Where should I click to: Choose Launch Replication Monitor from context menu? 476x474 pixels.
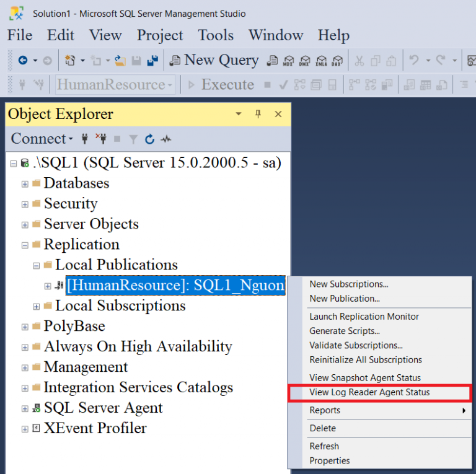tap(364, 316)
